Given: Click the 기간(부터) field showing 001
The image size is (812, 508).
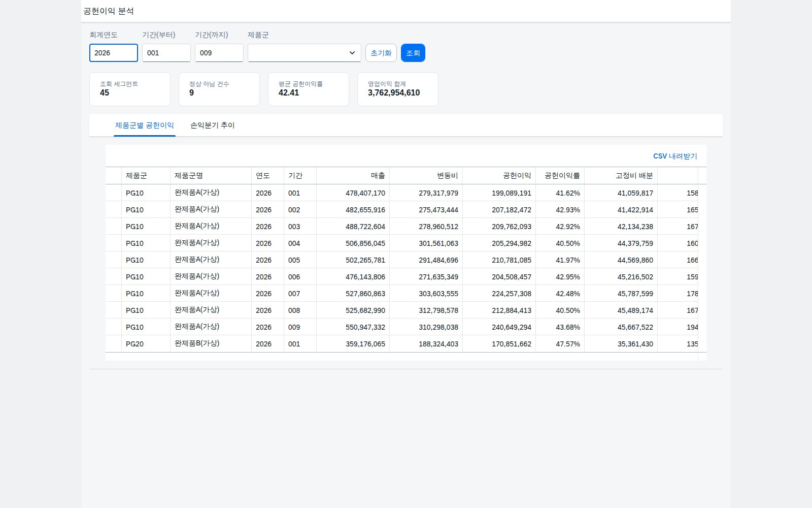Looking at the screenshot, I should tap(166, 53).
